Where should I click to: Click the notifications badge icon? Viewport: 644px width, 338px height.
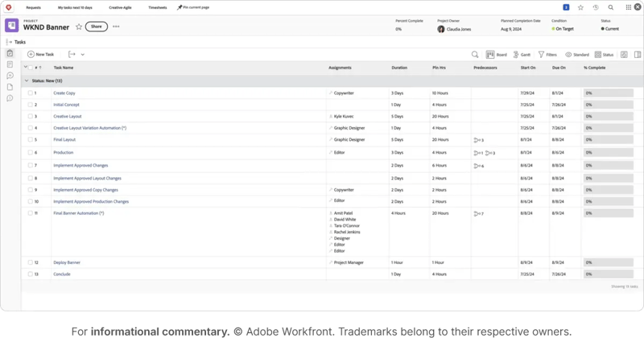(566, 7)
